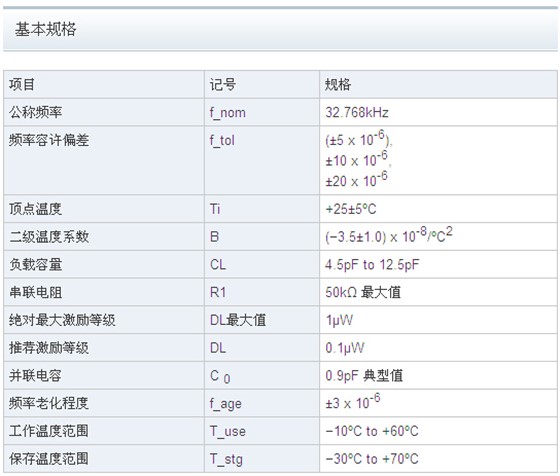Click the DL最大值 symbol cell
Image resolution: width=560 pixels, height=476 pixels.
point(238,320)
